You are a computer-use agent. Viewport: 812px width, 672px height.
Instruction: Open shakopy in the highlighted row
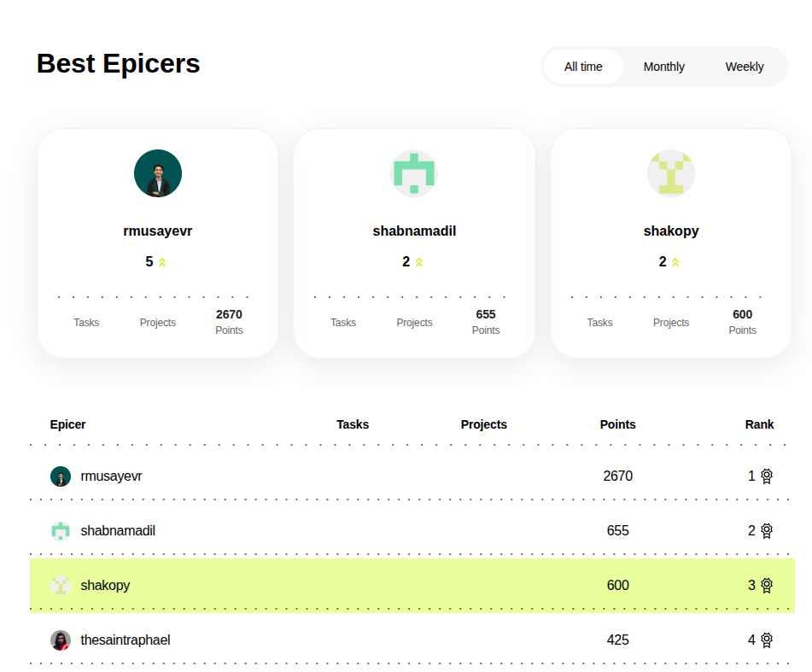click(x=105, y=586)
